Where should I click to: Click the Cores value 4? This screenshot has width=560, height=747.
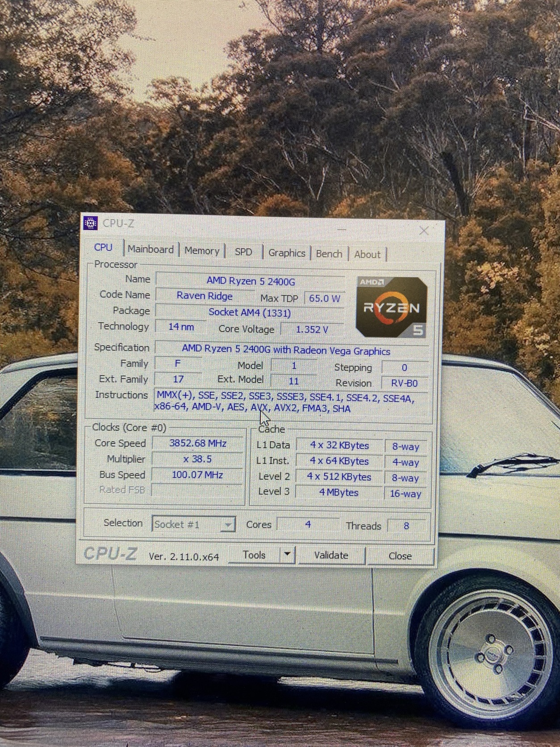point(308,524)
